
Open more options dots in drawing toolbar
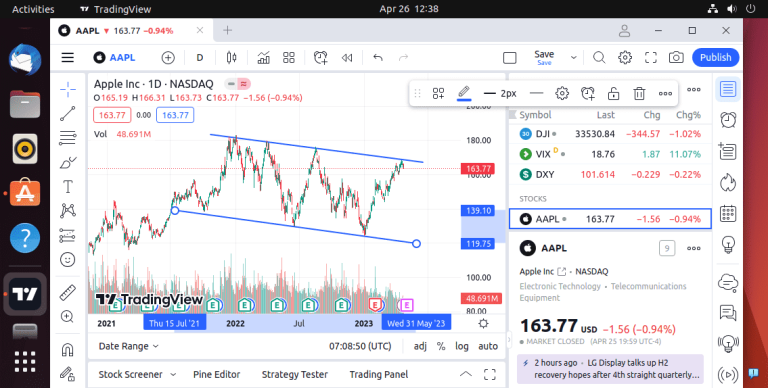tap(665, 93)
